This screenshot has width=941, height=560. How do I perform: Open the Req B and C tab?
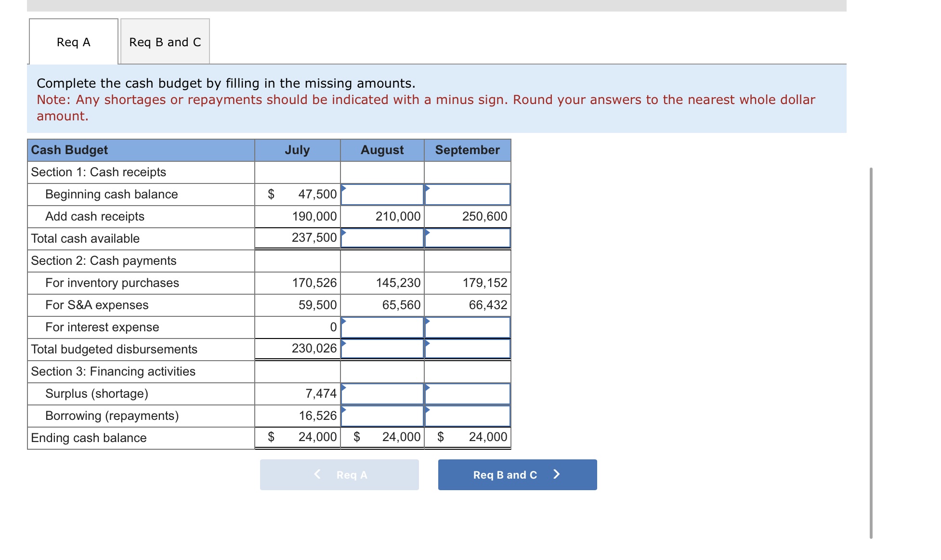[165, 42]
